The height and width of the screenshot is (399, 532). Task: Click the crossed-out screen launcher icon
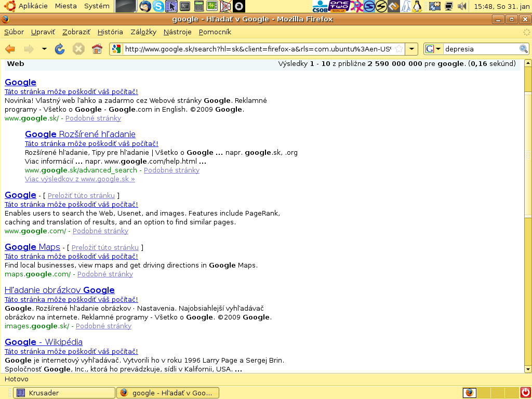tap(225, 6)
